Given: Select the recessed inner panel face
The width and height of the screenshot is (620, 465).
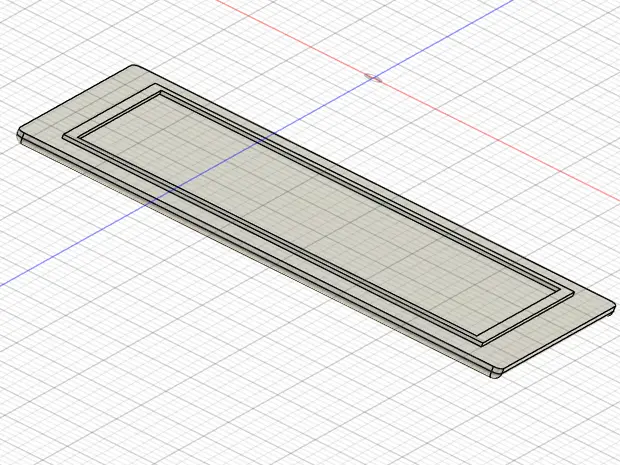Looking at the screenshot, I should tap(318, 215).
